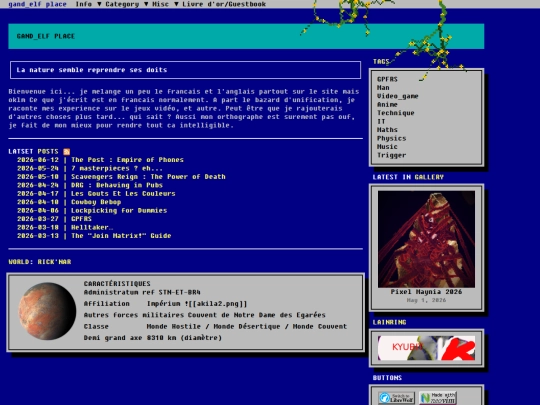This screenshot has height=405, width=540.
Task: Click the Rick'Nar planet image
Action: pos(47,311)
